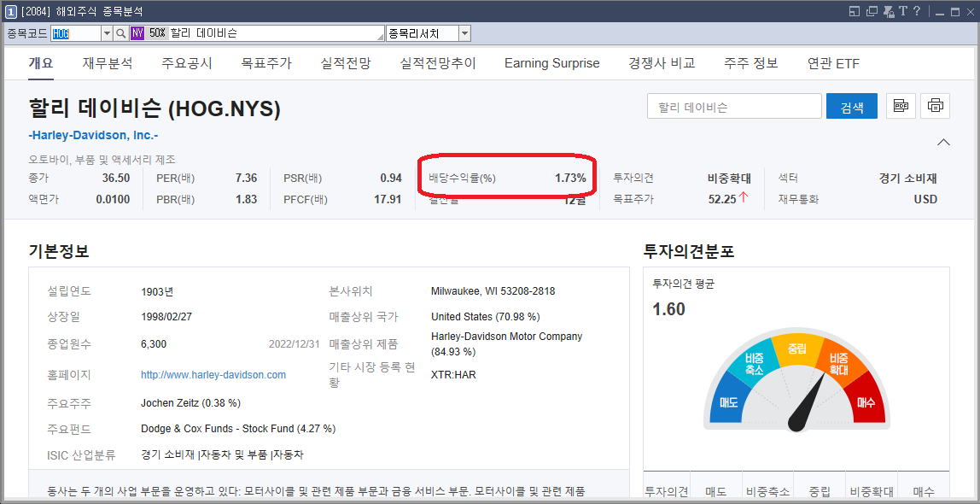Switch to the Earning Surprise tab
The width and height of the screenshot is (980, 504).
[551, 63]
